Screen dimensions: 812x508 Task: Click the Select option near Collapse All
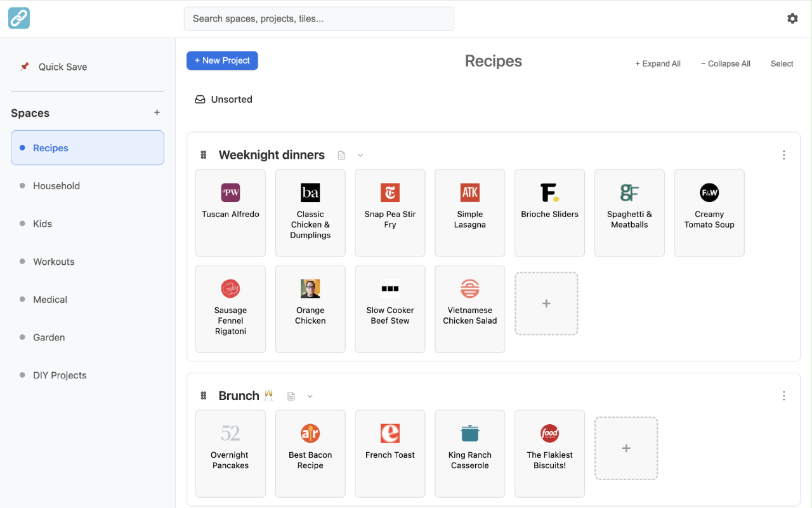pyautogui.click(x=781, y=63)
